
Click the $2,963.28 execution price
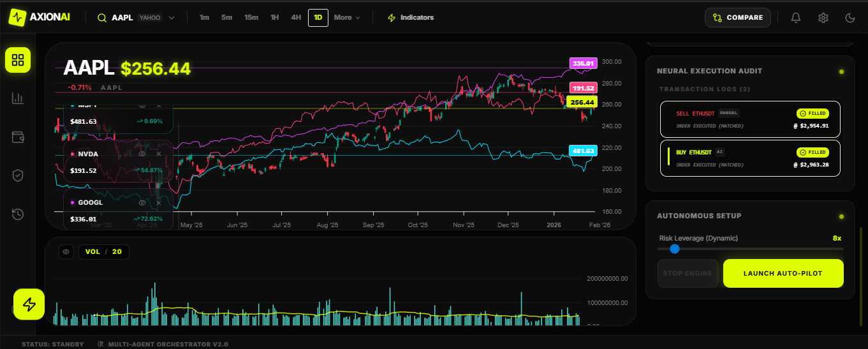click(811, 165)
